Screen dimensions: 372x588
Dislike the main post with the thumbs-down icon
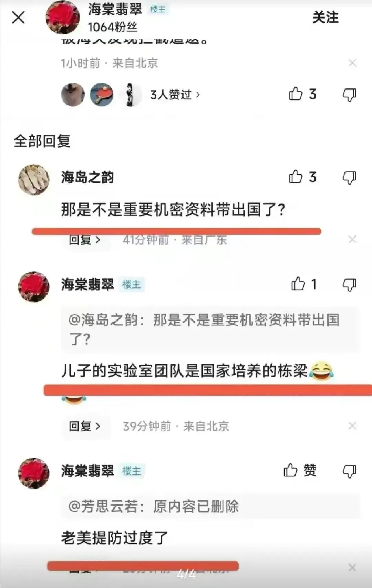click(349, 94)
